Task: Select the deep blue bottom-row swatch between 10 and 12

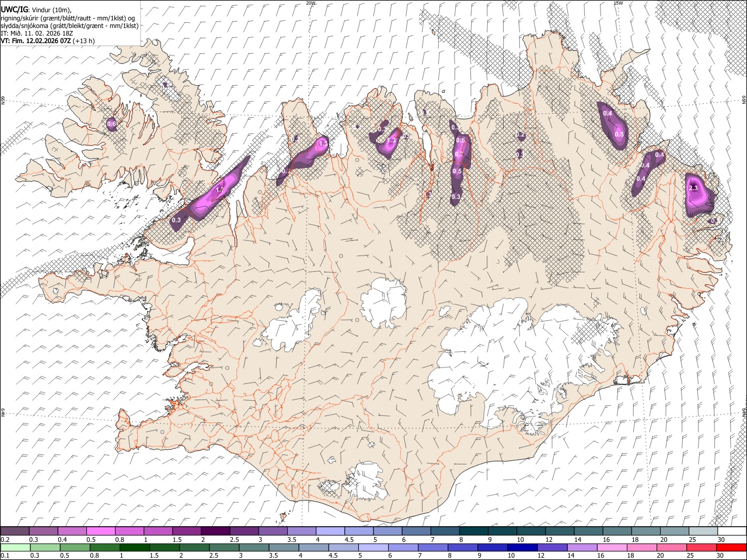Action: tap(522, 547)
